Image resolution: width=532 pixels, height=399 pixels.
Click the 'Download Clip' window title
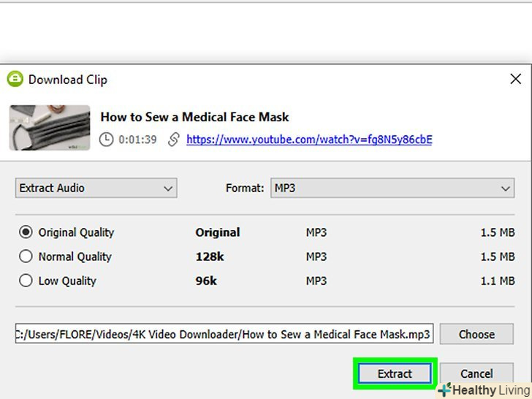[68, 80]
